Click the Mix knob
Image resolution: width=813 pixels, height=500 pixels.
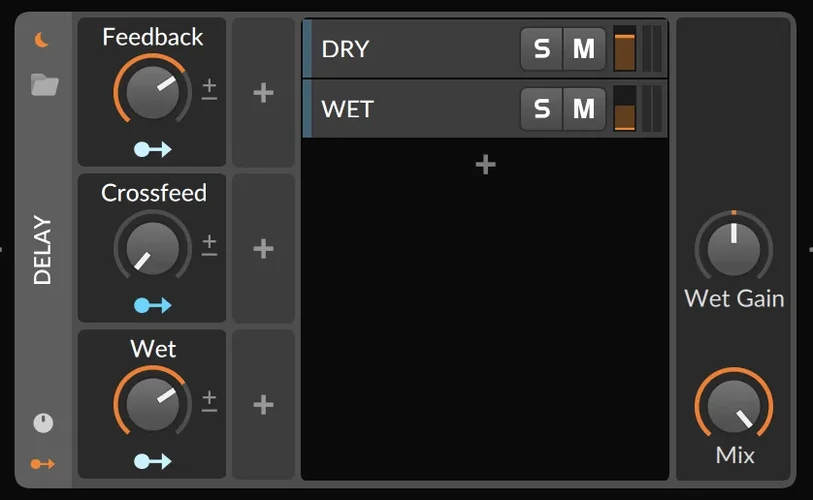tap(734, 406)
